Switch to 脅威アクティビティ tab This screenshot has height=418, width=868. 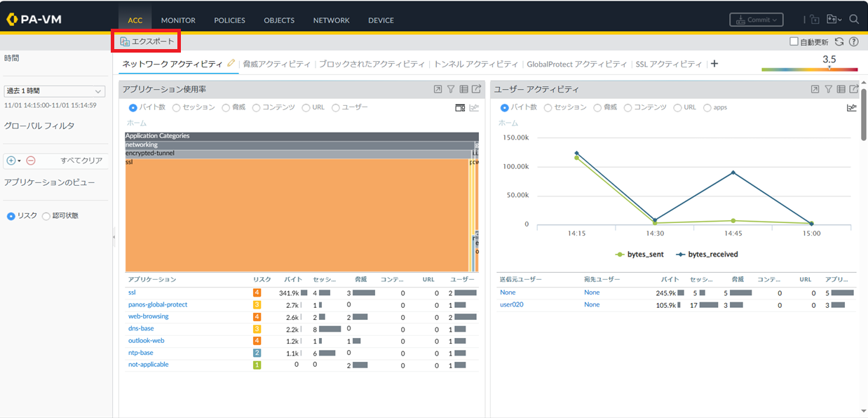[276, 64]
